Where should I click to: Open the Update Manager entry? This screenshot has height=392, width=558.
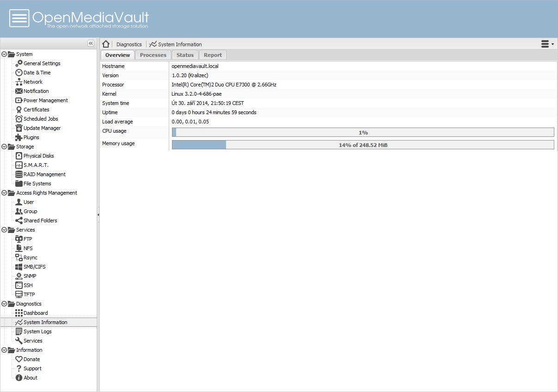tap(42, 128)
